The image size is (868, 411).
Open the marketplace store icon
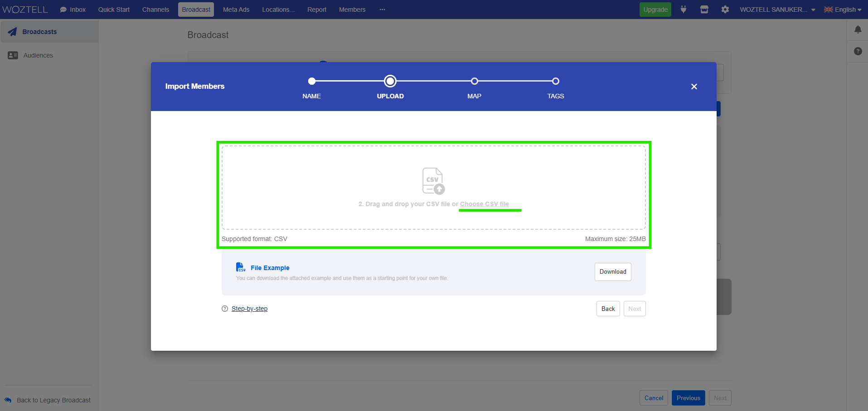tap(704, 9)
